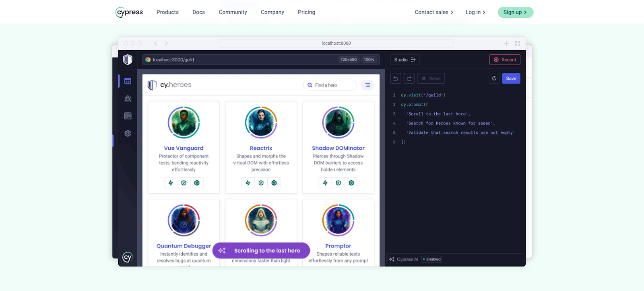Go to the Pricing page
Viewport: 644px width, 291px height.
click(x=306, y=12)
